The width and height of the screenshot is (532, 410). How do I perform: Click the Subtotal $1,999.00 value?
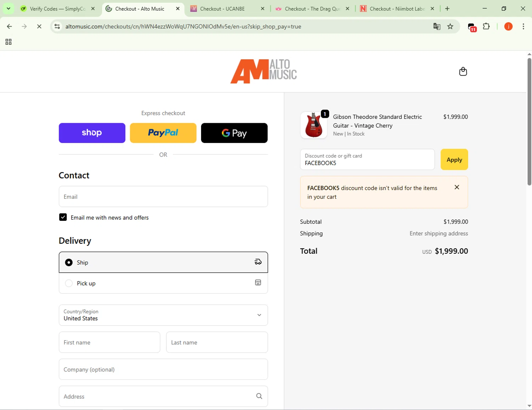point(456,222)
